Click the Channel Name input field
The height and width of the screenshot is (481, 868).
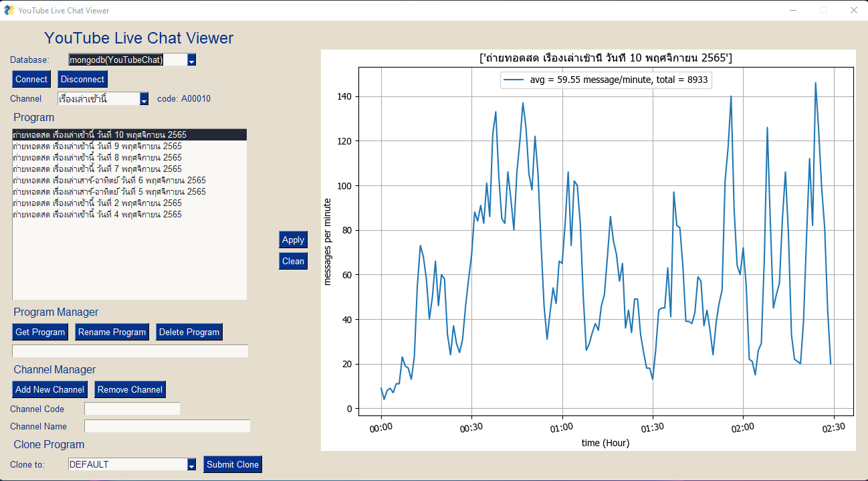point(166,425)
